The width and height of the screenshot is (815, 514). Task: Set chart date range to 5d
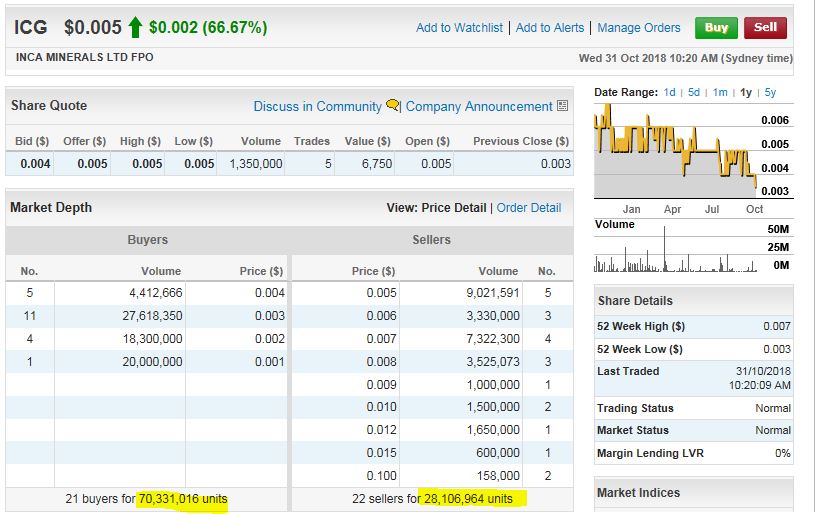pyautogui.click(x=693, y=92)
